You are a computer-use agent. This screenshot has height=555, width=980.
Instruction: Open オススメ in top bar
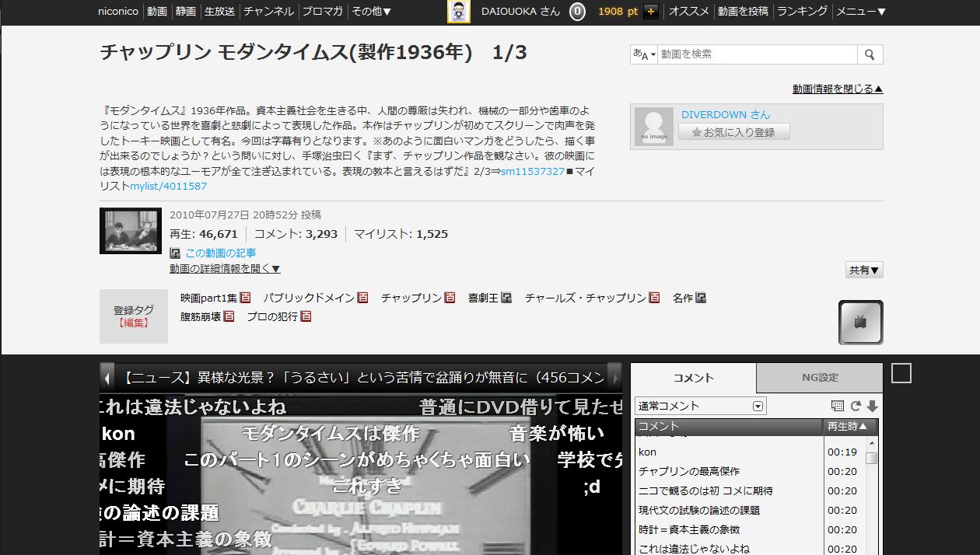(689, 12)
